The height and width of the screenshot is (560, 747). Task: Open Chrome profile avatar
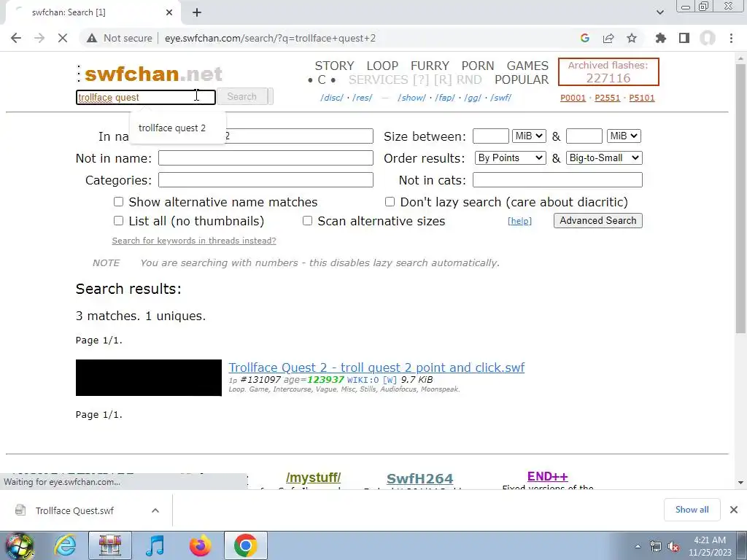pos(708,38)
